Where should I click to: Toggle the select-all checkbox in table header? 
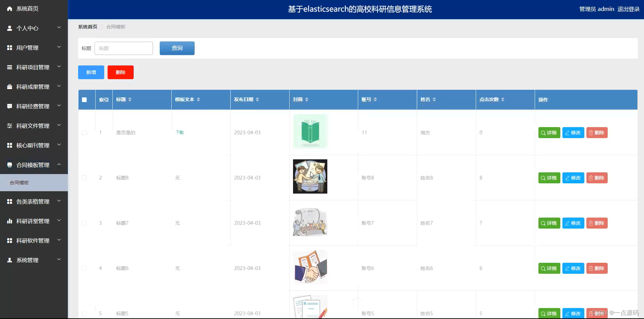pyautogui.click(x=84, y=99)
